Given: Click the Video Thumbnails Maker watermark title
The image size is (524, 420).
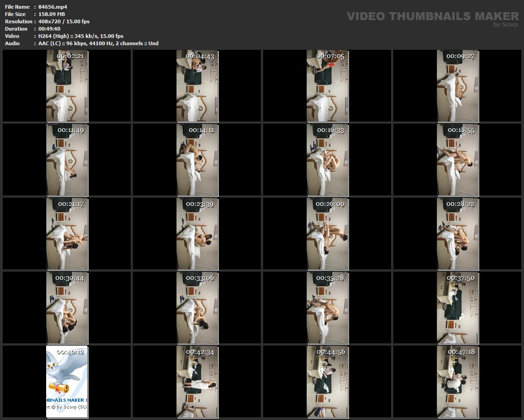Looking at the screenshot, I should tap(433, 16).
